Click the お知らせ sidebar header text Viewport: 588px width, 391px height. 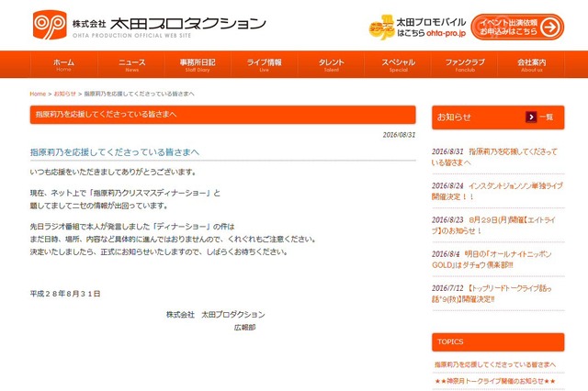[x=454, y=117]
